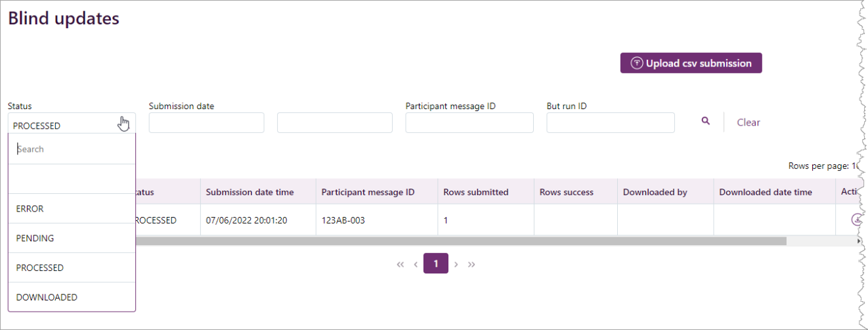Focus the But run ID field

pyautogui.click(x=610, y=123)
